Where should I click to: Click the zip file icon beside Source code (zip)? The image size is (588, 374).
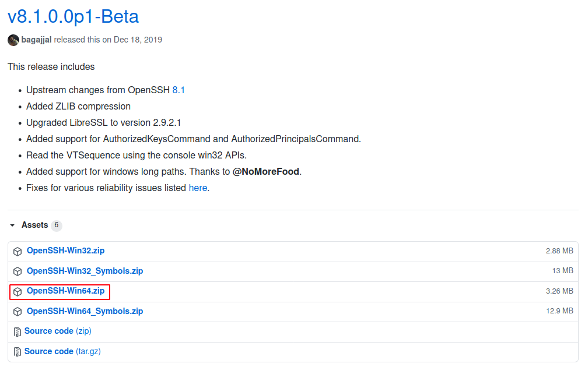[17, 331]
